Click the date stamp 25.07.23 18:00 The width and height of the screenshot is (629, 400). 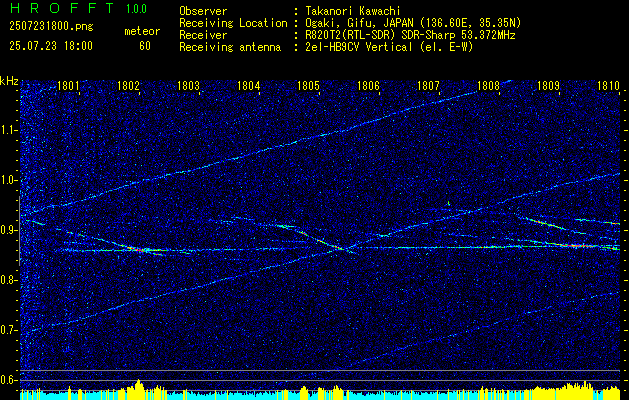pyautogui.click(x=51, y=46)
